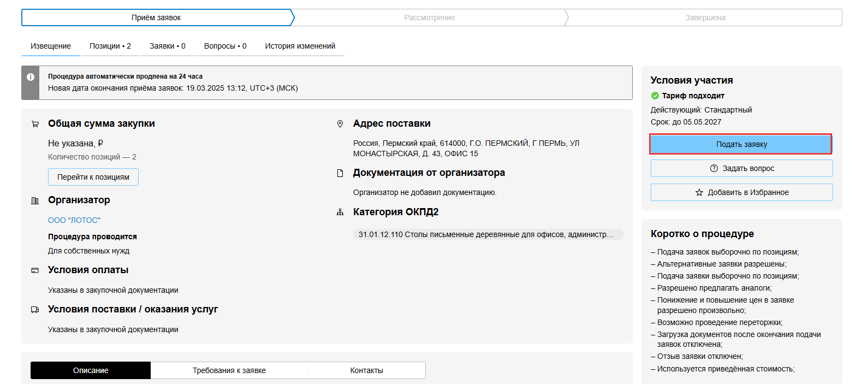Click the truck icon beside Условия поставки
Screen dimensions: 868x384
coord(35,310)
